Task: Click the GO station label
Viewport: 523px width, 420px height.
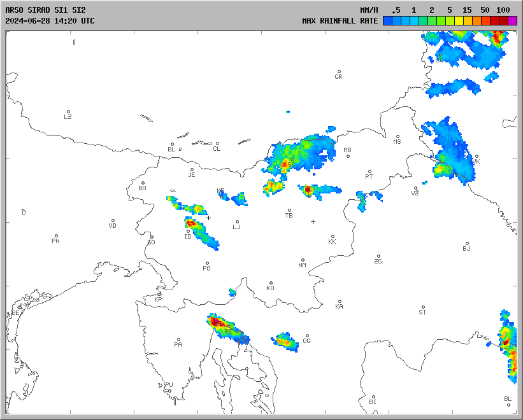Action: pyautogui.click(x=152, y=242)
